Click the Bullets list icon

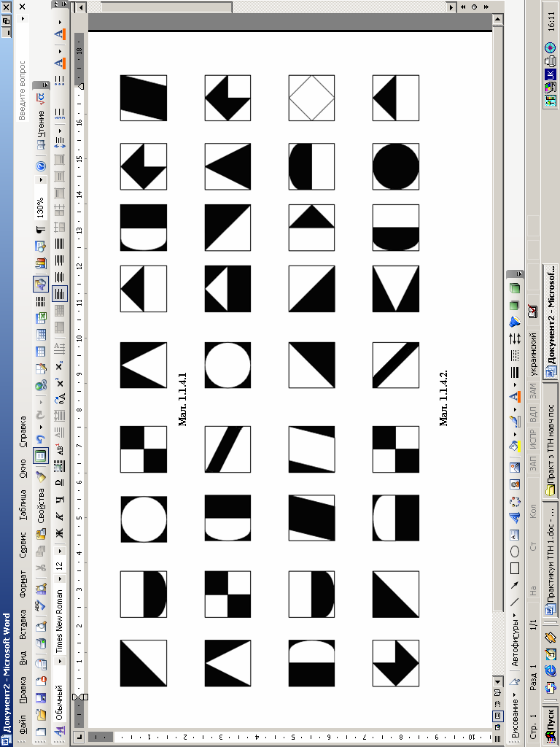pos(60,80)
